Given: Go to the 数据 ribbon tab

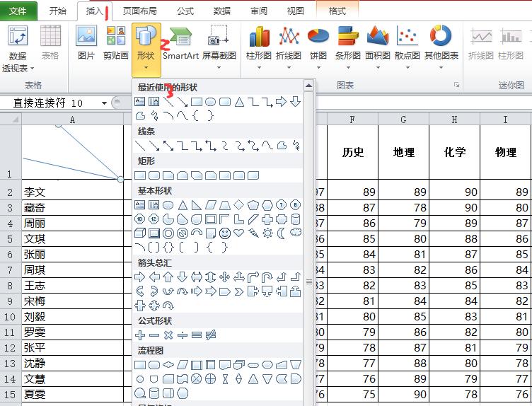Looking at the screenshot, I should [222, 11].
